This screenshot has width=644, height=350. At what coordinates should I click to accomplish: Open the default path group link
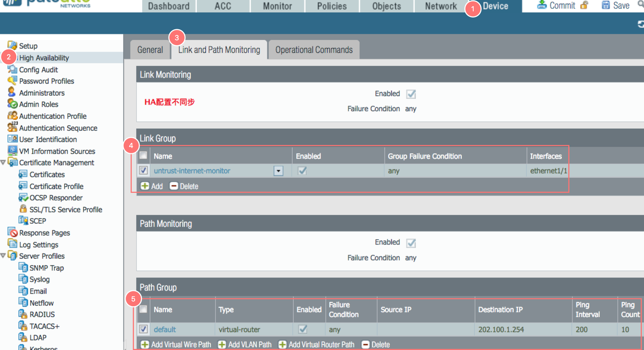point(165,329)
